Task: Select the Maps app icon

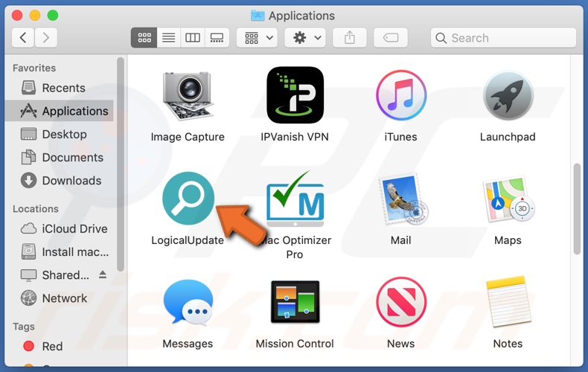Action: [x=508, y=199]
